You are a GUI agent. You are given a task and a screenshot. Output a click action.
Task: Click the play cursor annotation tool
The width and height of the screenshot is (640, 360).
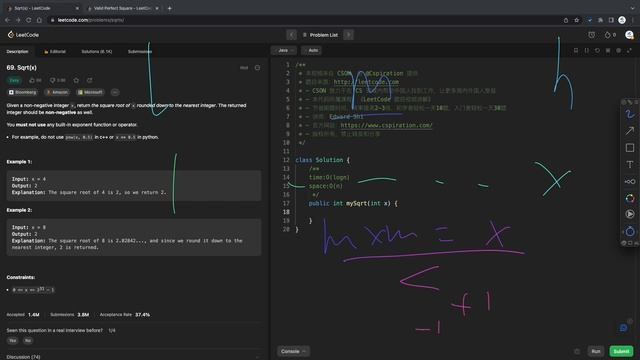(x=630, y=214)
